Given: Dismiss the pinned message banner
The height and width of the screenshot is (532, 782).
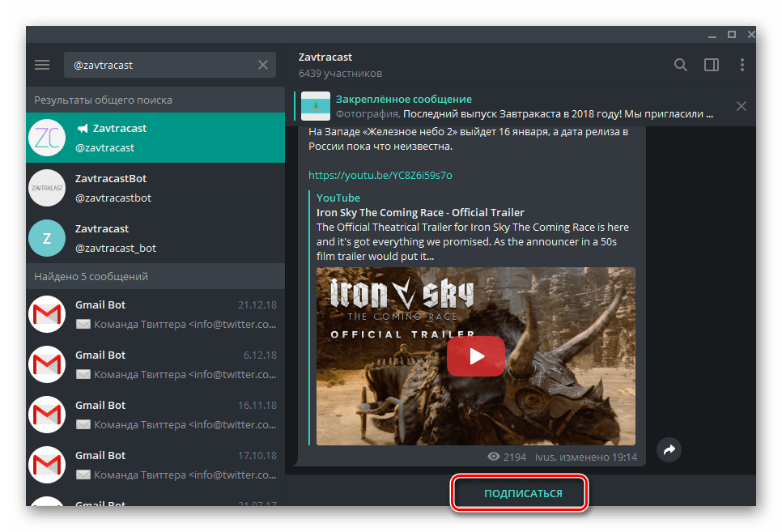Looking at the screenshot, I should pos(741,106).
